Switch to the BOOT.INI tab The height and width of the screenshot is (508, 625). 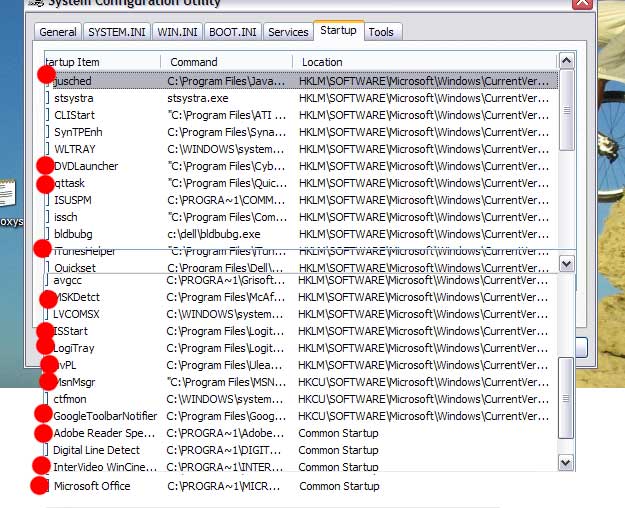[233, 32]
